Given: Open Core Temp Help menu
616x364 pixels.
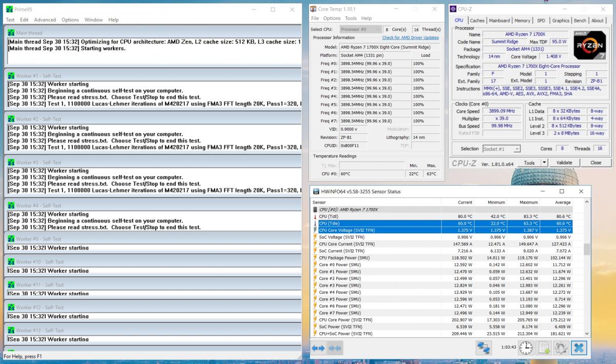Looking at the screenshot, I should [x=367, y=18].
